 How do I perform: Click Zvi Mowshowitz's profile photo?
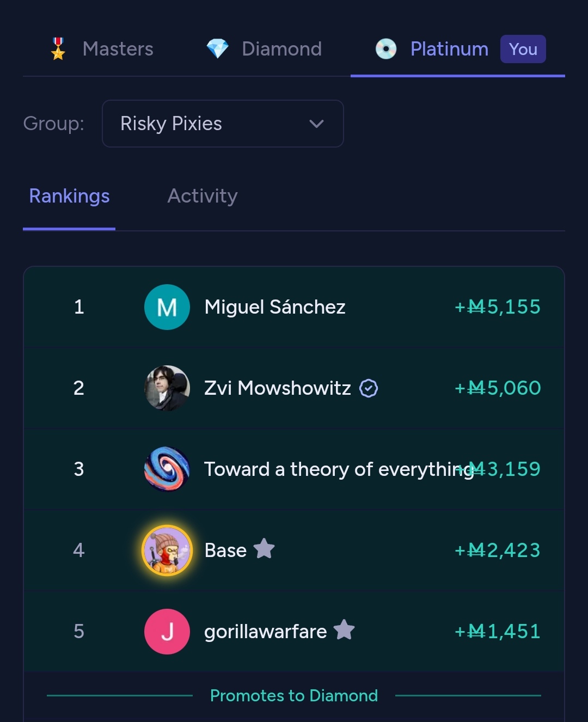click(x=167, y=388)
